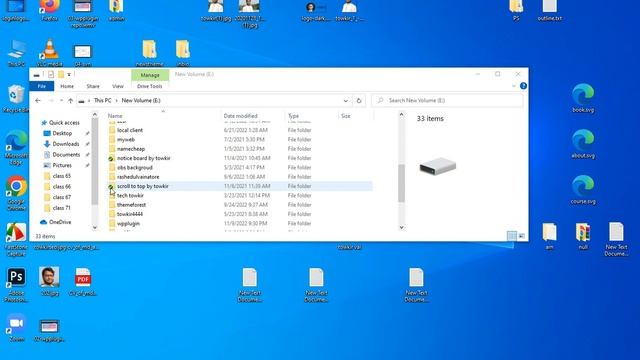This screenshot has height=360, width=640.
Task: Select the newstheme folder on desktop
Action: (x=149, y=53)
